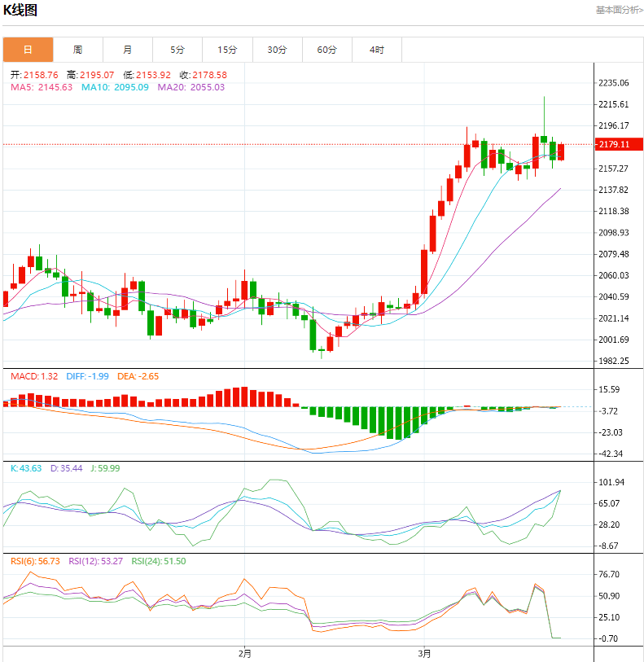Image resolution: width=644 pixels, height=662 pixels.
Task: Switch to the 4时 four-hour tab
Action: coord(377,50)
